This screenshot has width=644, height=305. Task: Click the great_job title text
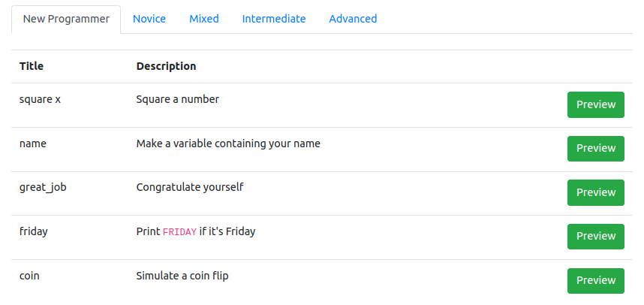tap(43, 188)
